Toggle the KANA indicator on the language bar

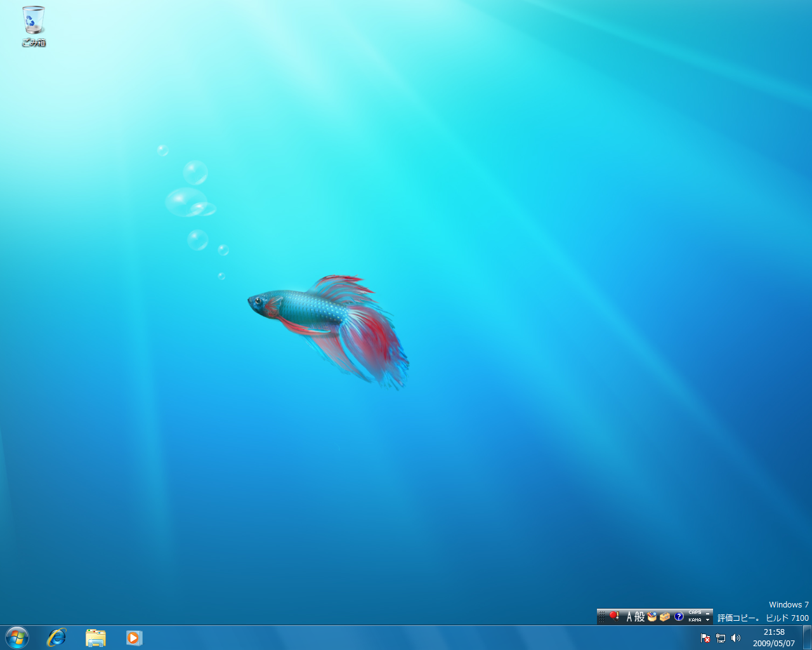[x=695, y=620]
